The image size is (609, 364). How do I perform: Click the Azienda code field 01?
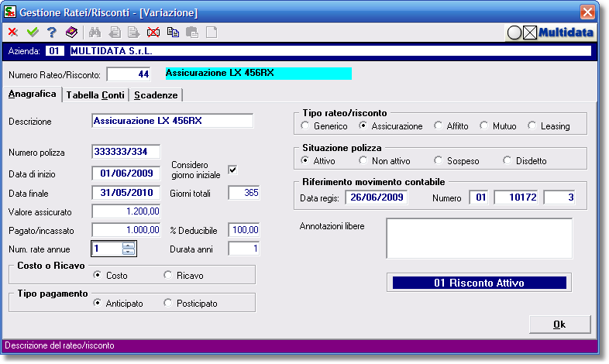54,51
